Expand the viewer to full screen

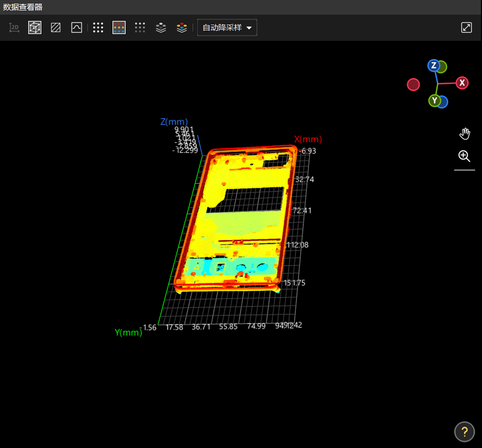466,27
